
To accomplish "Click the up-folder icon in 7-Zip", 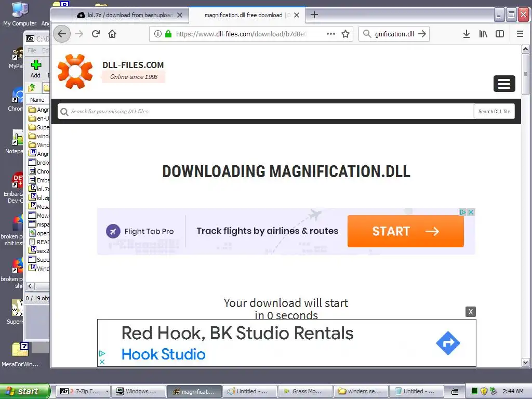I will coord(32,88).
